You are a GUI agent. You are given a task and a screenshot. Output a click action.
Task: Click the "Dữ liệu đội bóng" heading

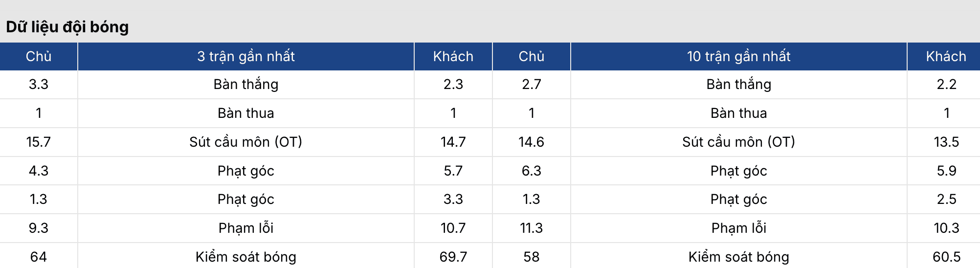point(67,27)
